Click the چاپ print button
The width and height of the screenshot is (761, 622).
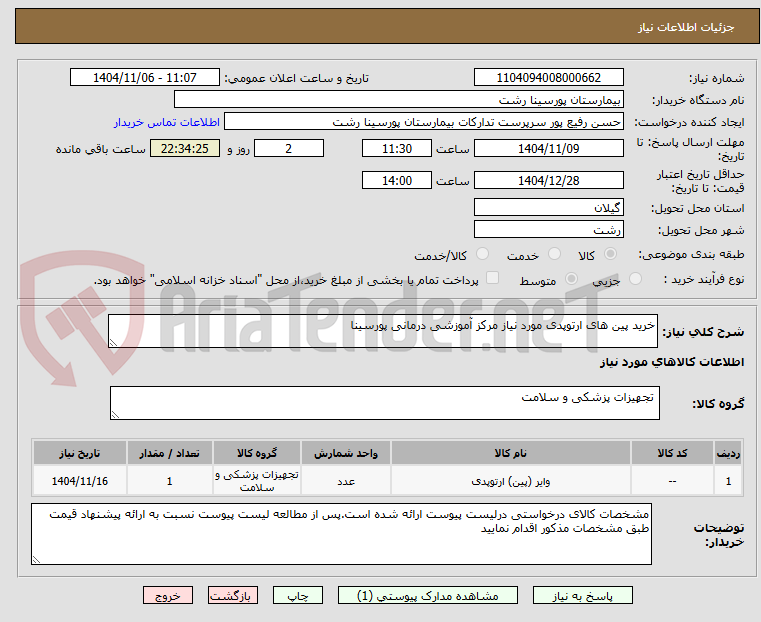[298, 595]
